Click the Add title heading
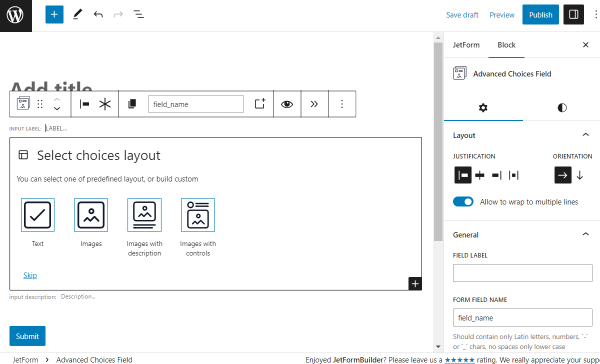Screen dimensions: 600x364 (51, 86)
